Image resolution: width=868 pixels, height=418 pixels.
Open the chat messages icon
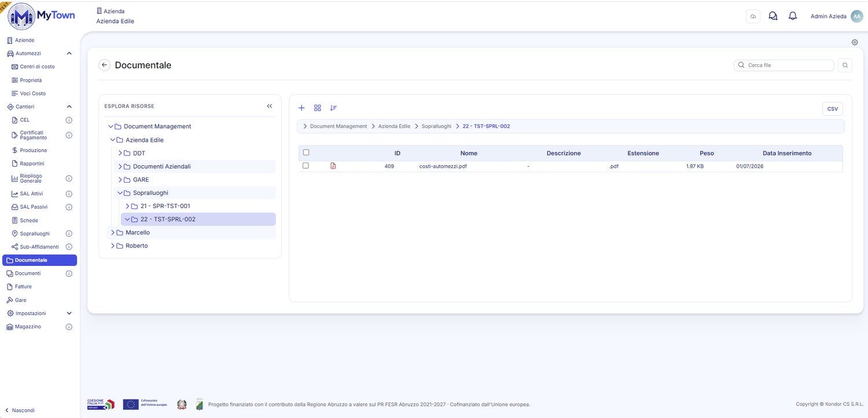coord(773,16)
